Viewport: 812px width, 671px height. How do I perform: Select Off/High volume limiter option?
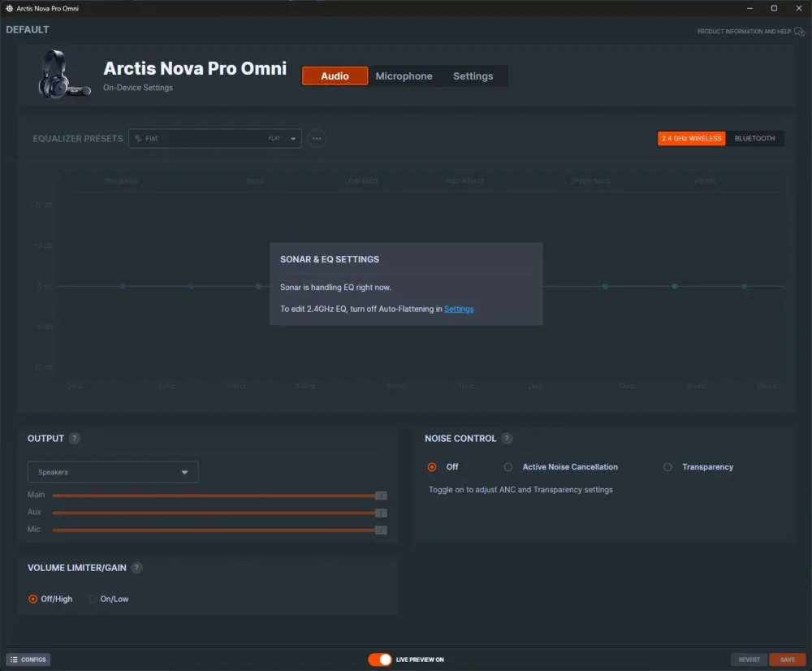[32, 599]
